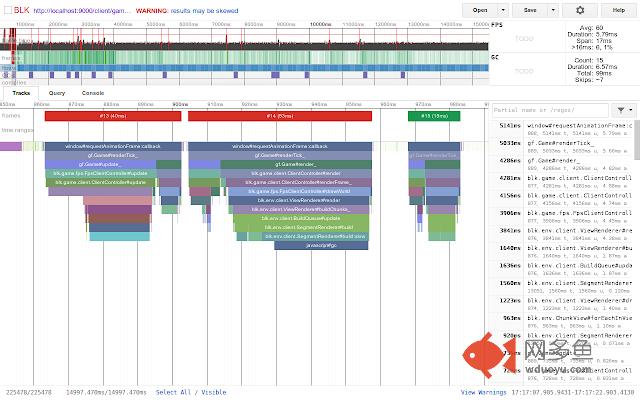This screenshot has height=400, width=640.
Task: Select the ClientController#render scope bar
Action: tap(296, 173)
